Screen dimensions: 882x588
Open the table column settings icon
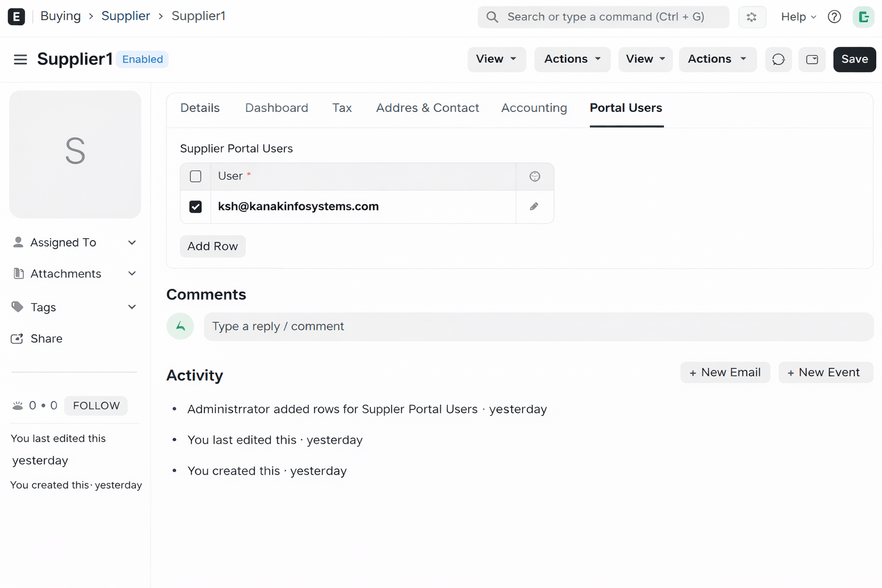pos(535,176)
